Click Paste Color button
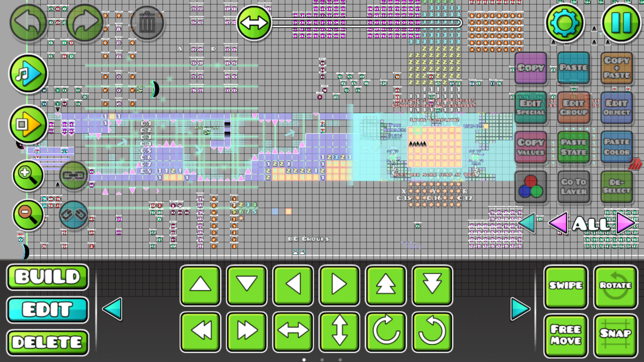Screen dimensions: 644x362 click(x=617, y=147)
